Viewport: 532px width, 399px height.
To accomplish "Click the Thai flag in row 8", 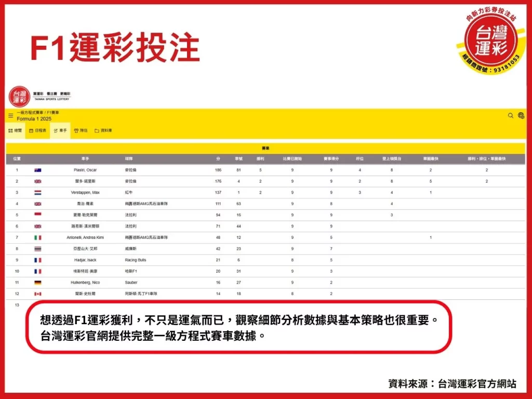I will [x=37, y=249].
